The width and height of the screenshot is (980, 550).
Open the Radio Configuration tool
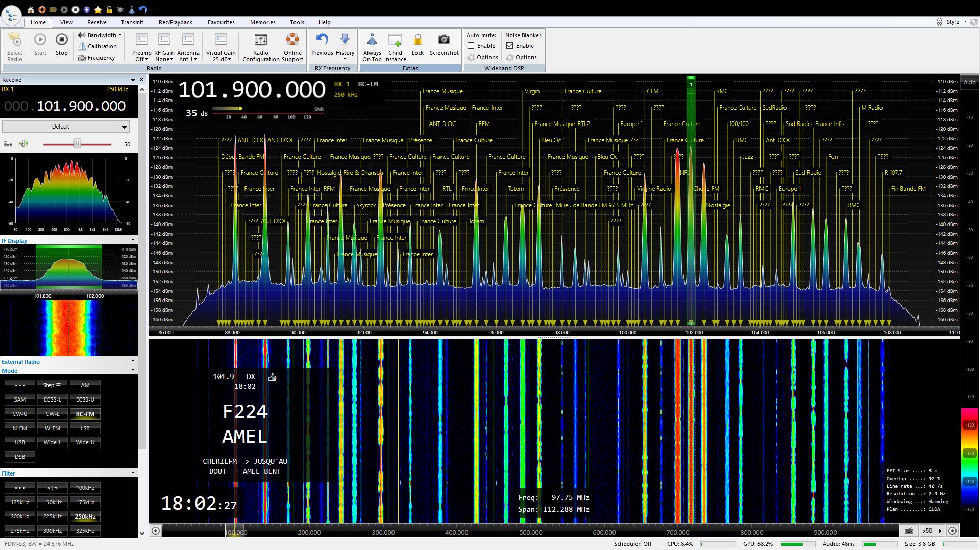click(x=260, y=41)
